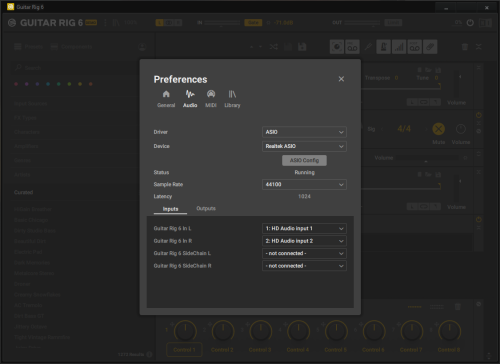Image resolution: width=500 pixels, height=364 pixels.
Task: Toggle the Metronome toolbar icon
Action: [383, 47]
